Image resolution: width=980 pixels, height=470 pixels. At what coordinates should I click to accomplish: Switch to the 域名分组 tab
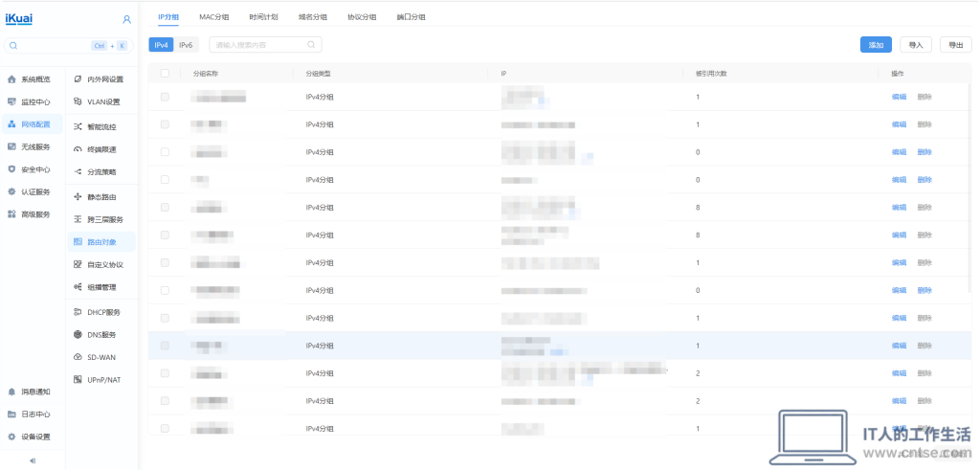(313, 17)
